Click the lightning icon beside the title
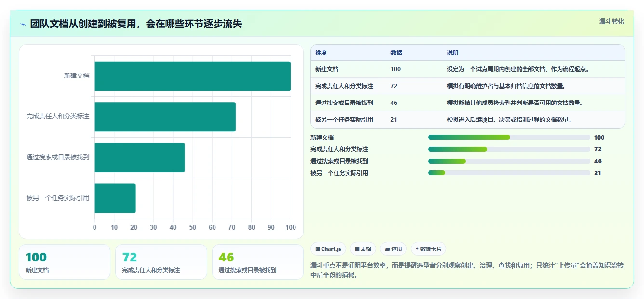Screen dimensions: 644x299 pyautogui.click(x=23, y=24)
